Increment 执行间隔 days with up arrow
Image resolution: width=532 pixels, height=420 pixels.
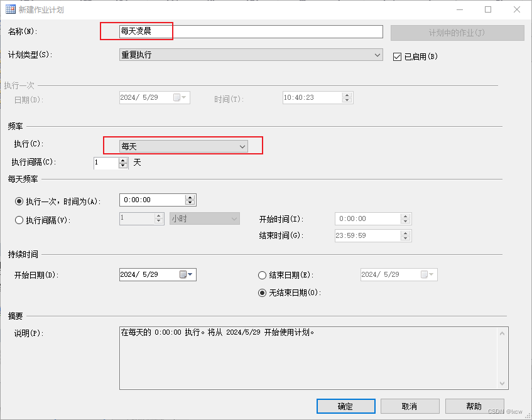[122, 159]
